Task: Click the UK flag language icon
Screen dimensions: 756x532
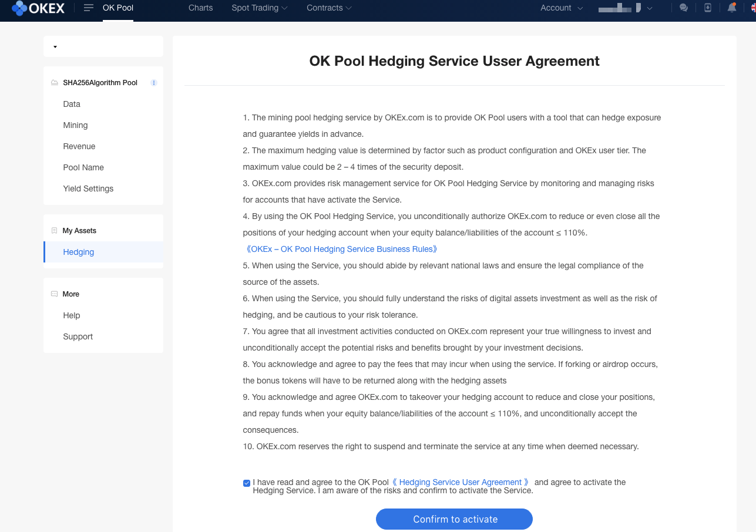Action: click(753, 8)
